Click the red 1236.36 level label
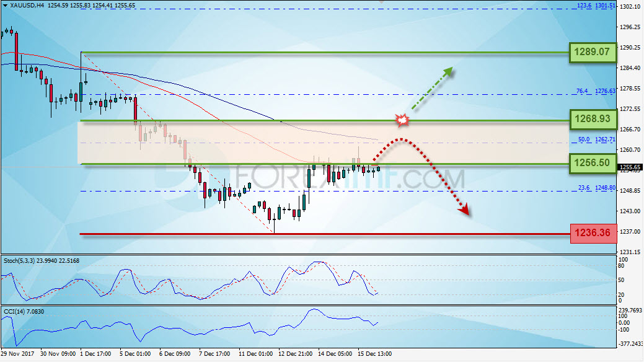The height and width of the screenshot is (362, 644). (x=593, y=233)
